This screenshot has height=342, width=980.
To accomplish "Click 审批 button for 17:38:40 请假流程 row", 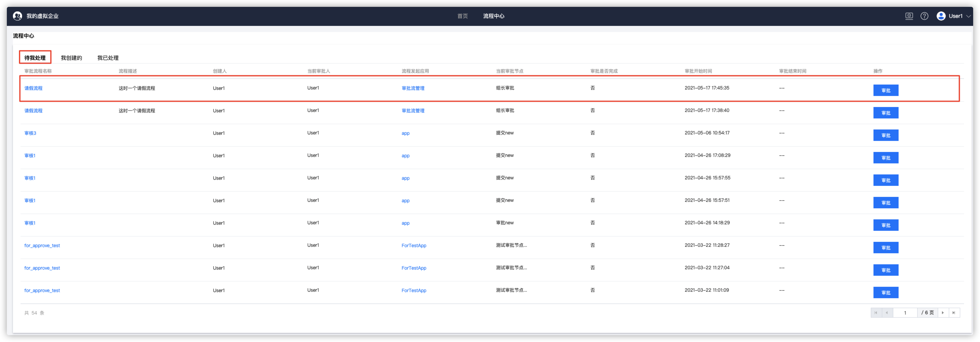I will tap(886, 113).
